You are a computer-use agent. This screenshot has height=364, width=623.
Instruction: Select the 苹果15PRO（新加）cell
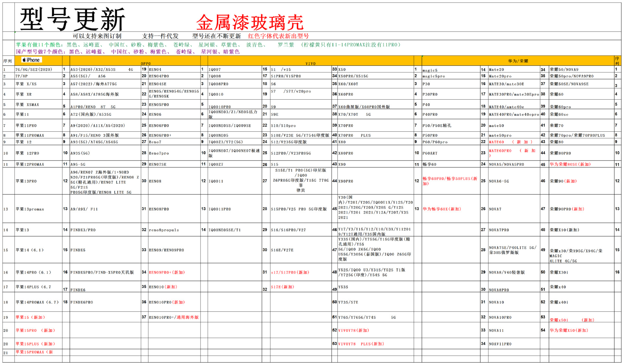35,330
